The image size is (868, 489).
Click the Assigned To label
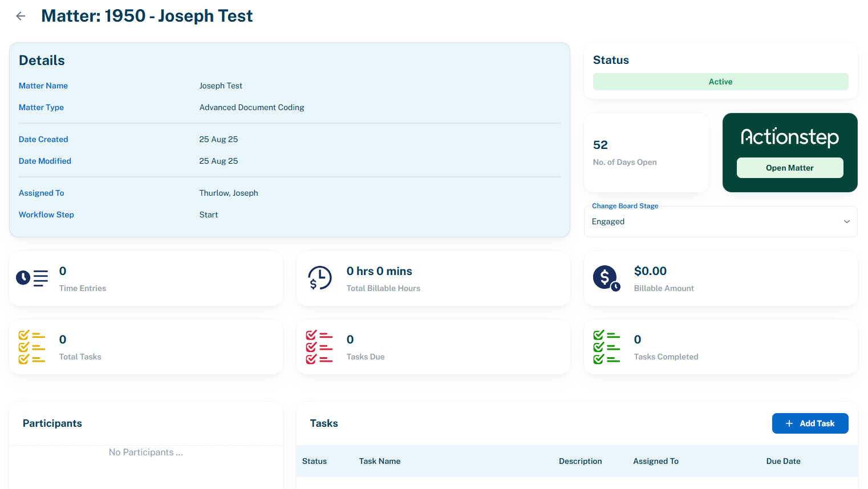point(41,193)
